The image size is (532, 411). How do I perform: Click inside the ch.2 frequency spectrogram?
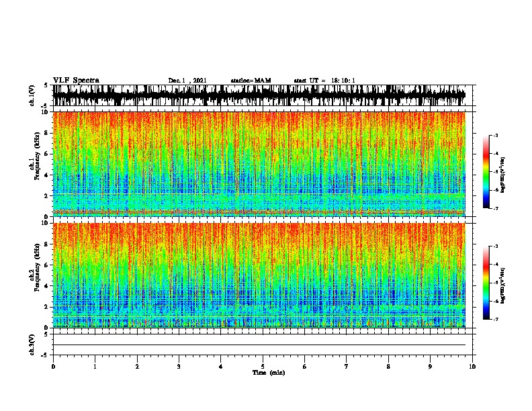coord(259,275)
